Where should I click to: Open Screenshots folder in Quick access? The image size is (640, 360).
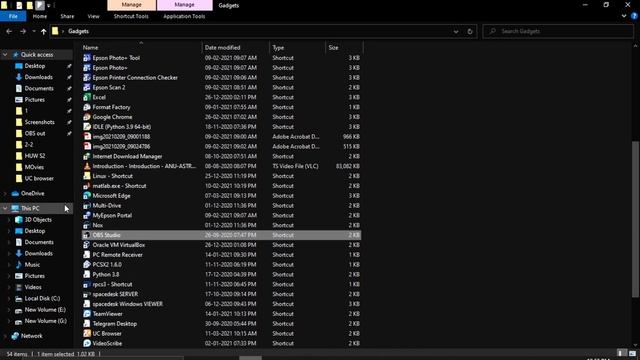pos(39,122)
